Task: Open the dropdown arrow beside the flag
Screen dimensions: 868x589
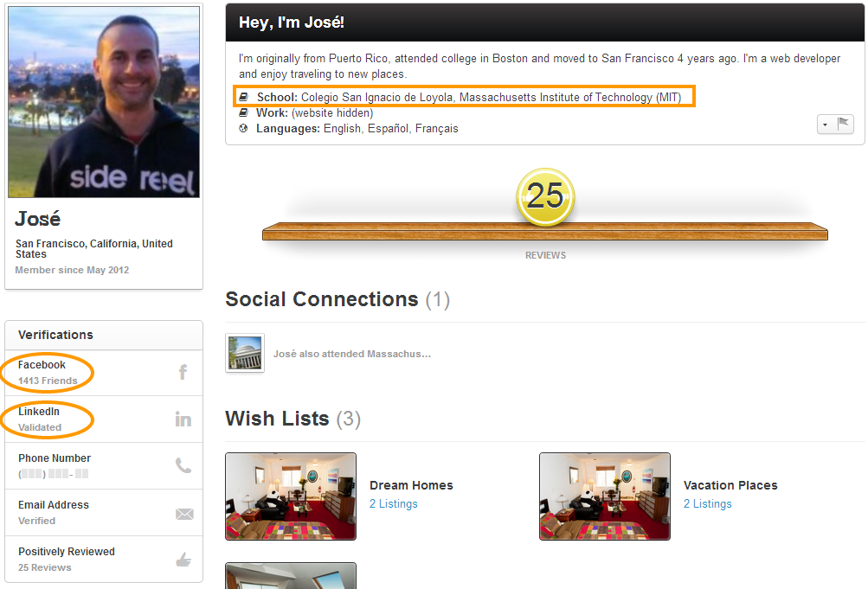Action: 825,125
